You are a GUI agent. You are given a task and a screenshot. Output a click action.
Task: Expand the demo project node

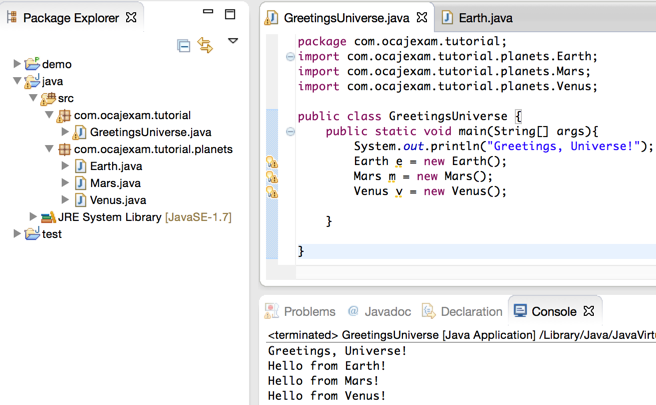(17, 64)
